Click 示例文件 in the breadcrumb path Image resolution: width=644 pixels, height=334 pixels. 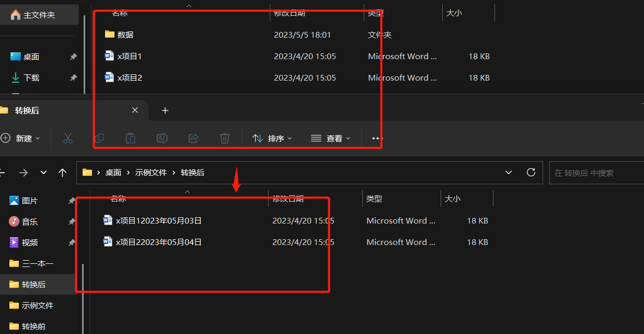(x=151, y=172)
